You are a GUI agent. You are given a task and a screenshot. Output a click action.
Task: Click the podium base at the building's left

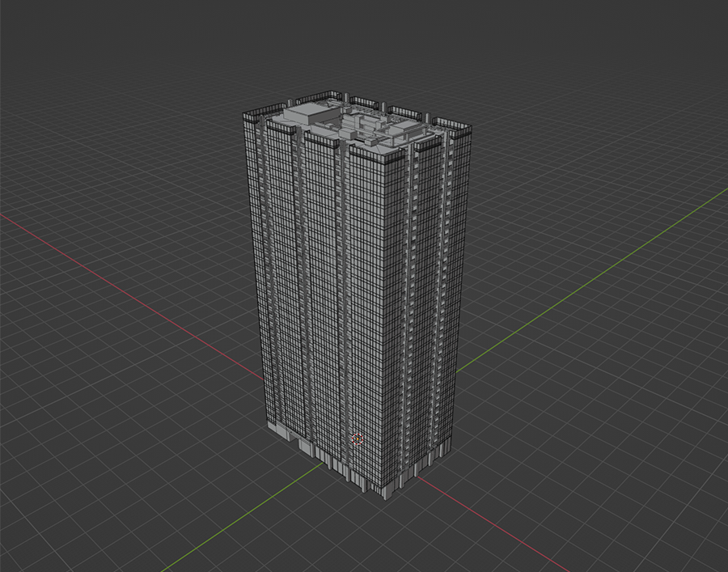279,430
